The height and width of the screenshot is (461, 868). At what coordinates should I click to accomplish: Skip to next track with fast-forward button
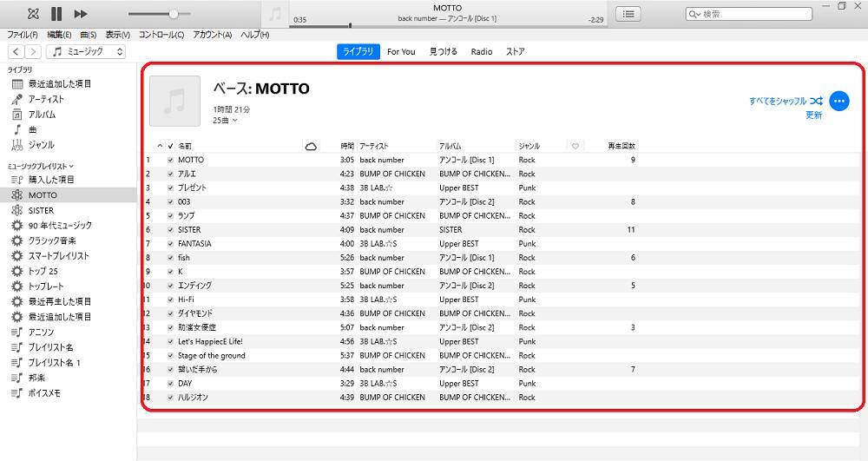click(x=81, y=14)
